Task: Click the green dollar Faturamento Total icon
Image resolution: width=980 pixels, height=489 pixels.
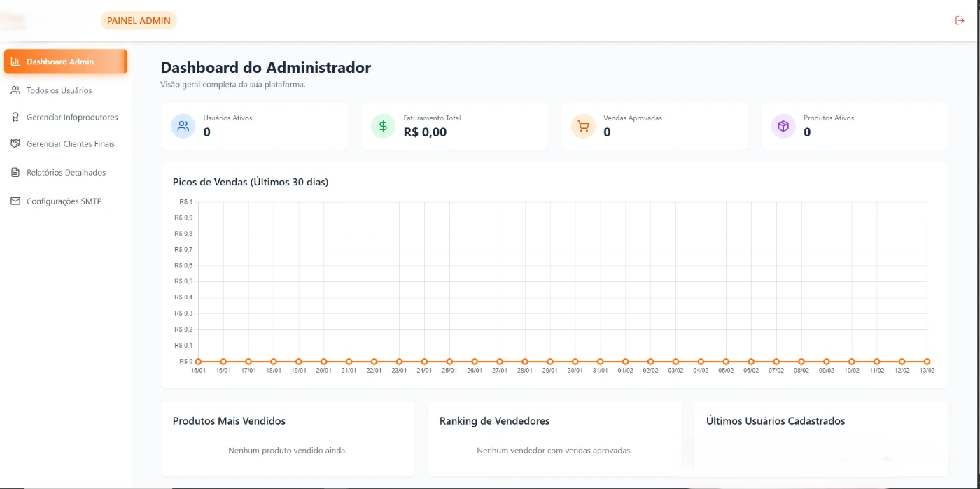Action: tap(383, 127)
